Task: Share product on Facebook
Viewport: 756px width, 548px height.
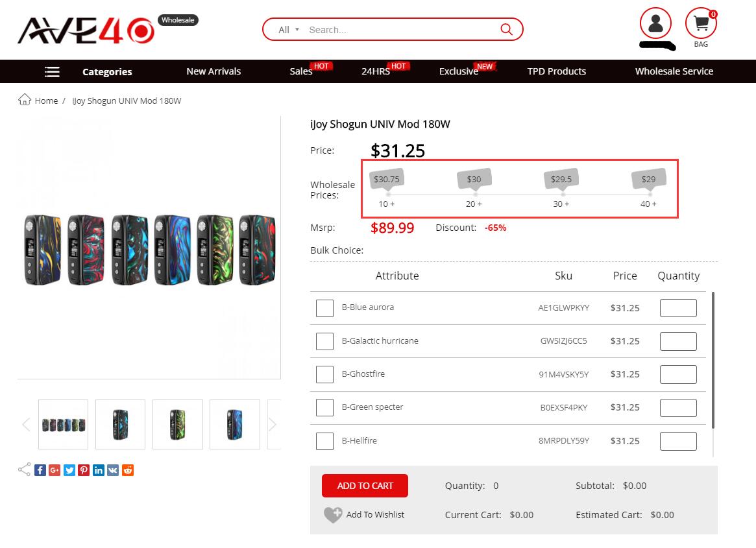Action: [x=40, y=470]
